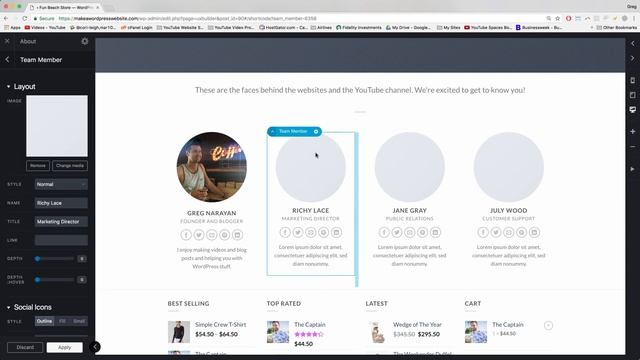This screenshot has width=640, height=360.
Task: Click Richy Lace's Facebook icon
Action: click(285, 232)
